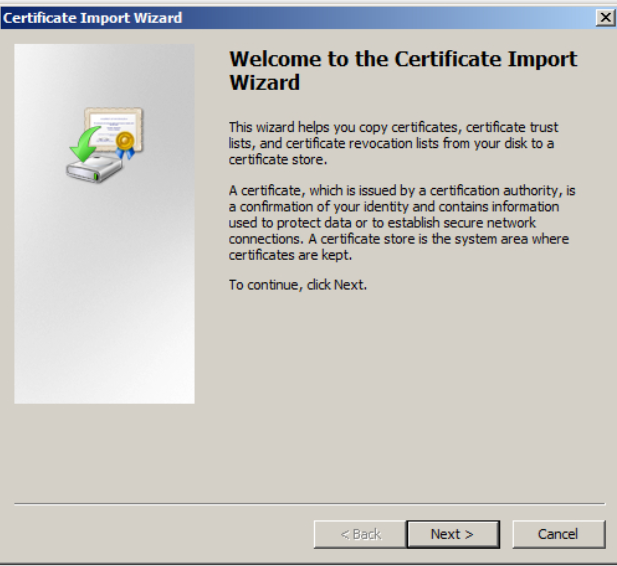Cancel the Certificate Import Wizard
The image size is (617, 566).
(558, 534)
